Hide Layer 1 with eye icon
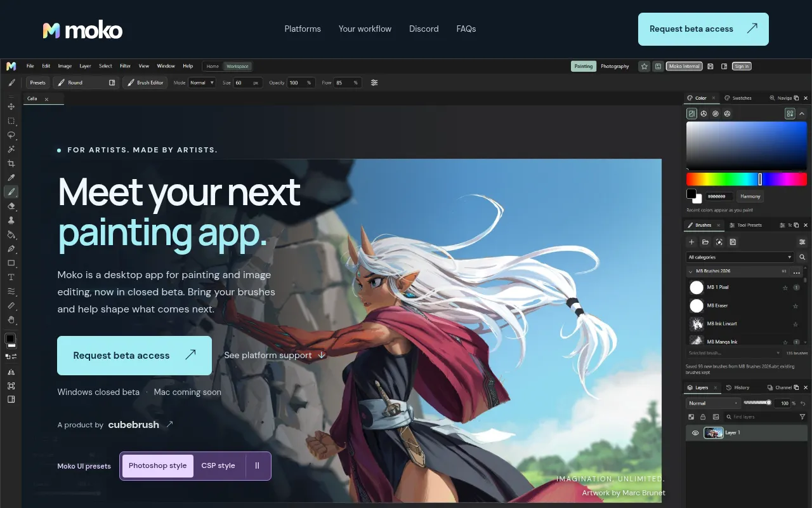Screen dimensions: 812x508 pos(695,433)
